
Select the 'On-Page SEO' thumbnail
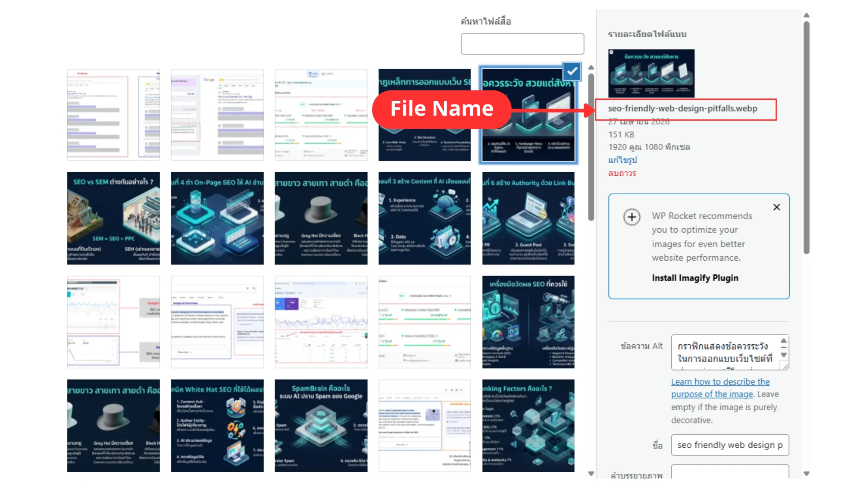click(x=217, y=218)
